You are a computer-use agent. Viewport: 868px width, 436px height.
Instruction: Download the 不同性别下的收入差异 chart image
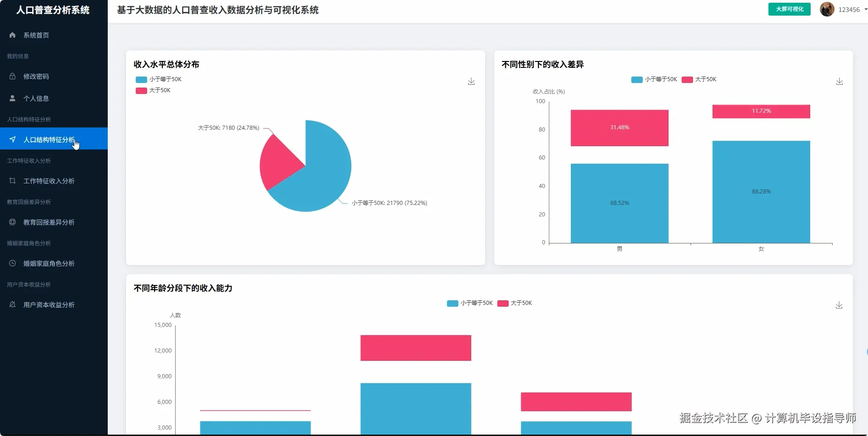pyautogui.click(x=839, y=82)
